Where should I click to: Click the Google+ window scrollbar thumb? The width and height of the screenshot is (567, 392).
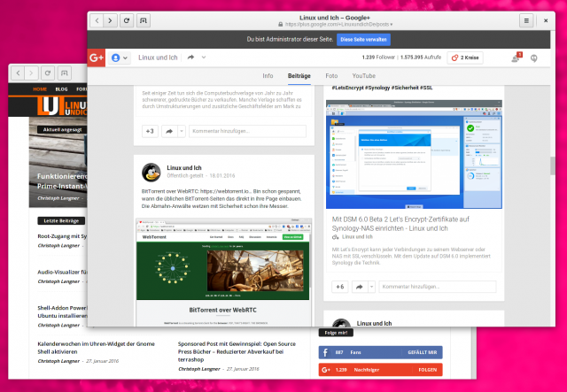[553, 165]
